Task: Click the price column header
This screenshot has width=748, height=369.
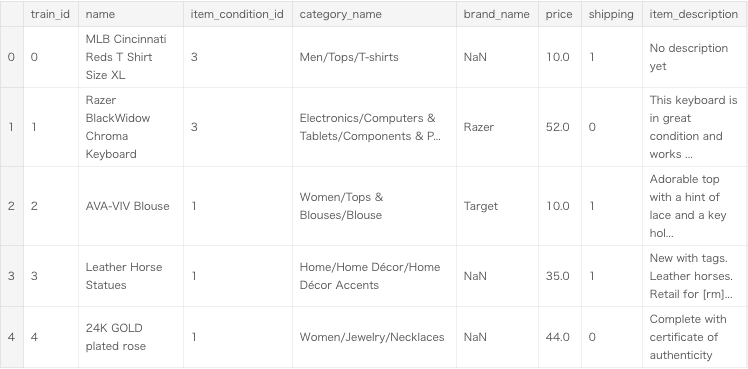Action: coord(560,14)
